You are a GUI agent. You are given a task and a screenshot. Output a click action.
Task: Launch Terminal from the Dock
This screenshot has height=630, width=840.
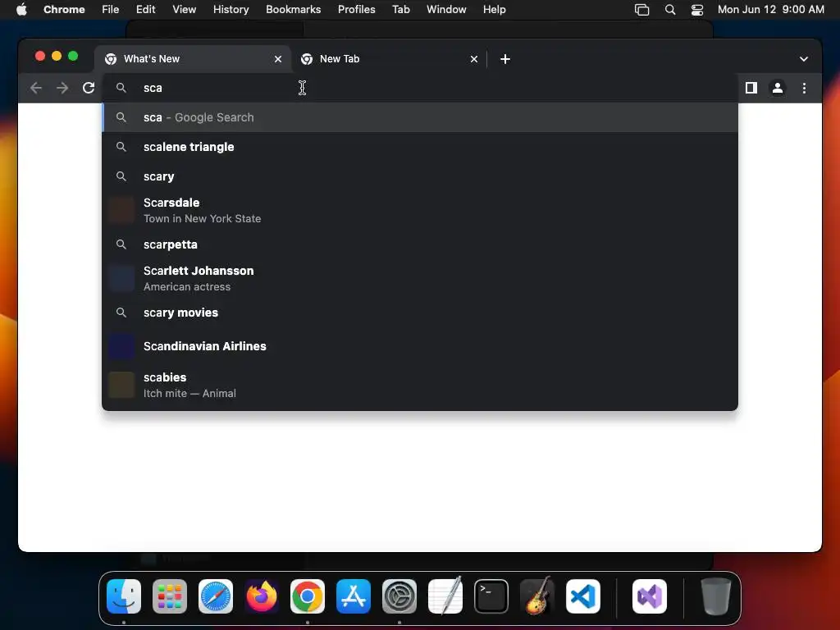(x=491, y=596)
